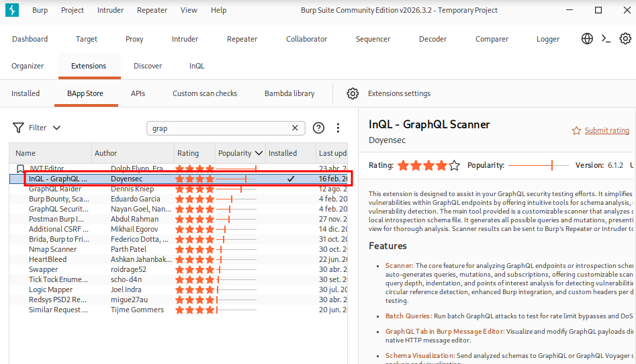Select the Tick Tock Enume... row

point(179,279)
